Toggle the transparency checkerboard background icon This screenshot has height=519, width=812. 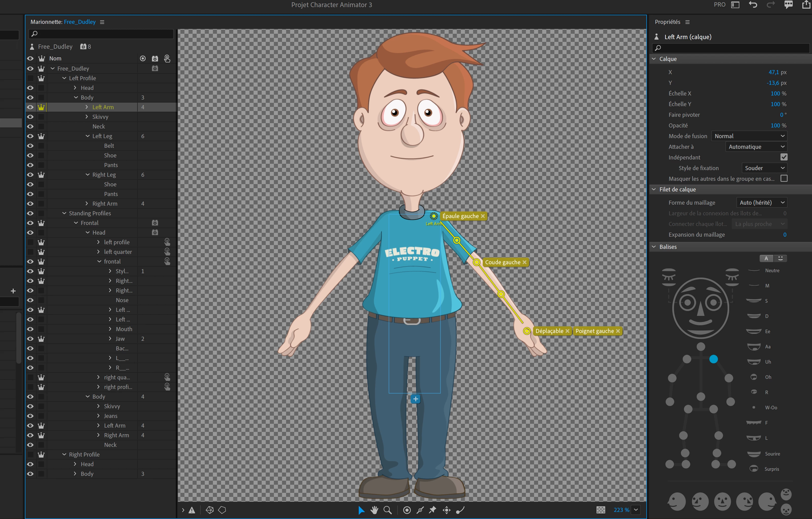[601, 510]
